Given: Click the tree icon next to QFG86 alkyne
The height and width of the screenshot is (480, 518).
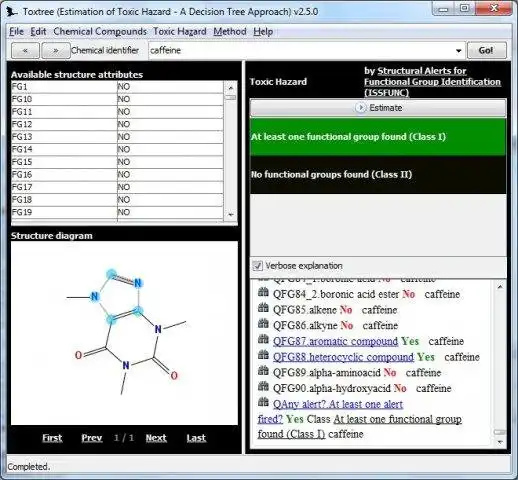Looking at the screenshot, I should tap(263, 324).
